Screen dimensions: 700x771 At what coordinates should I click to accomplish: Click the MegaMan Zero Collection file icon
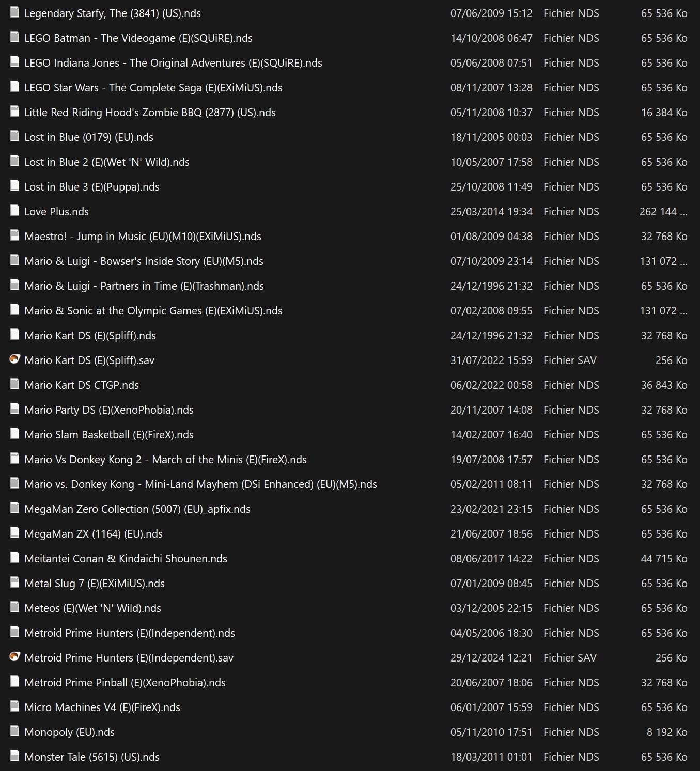click(14, 508)
